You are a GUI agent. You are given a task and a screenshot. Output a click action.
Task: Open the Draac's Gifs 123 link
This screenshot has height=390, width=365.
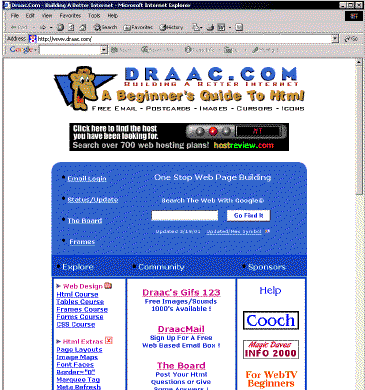[x=181, y=292]
